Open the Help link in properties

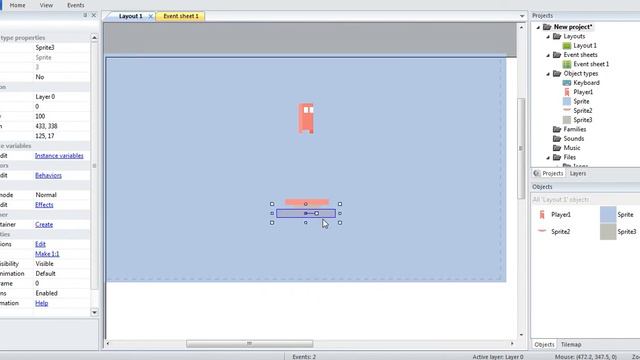tap(41, 303)
